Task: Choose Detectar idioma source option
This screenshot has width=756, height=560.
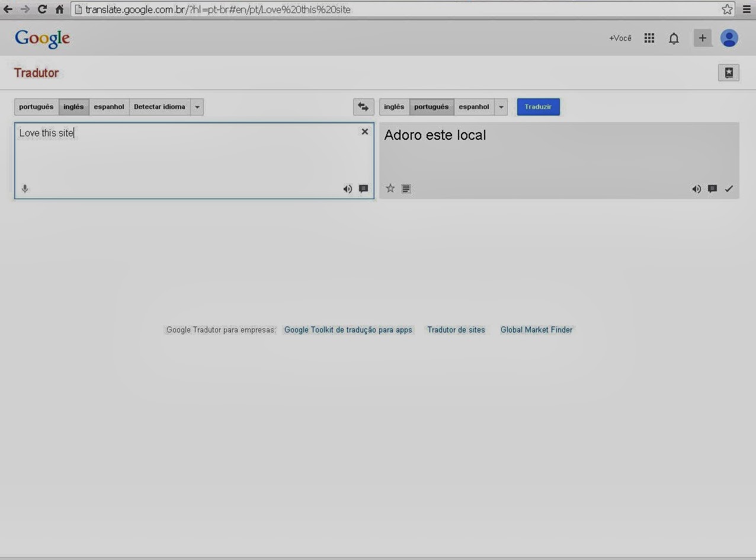Action: click(159, 107)
